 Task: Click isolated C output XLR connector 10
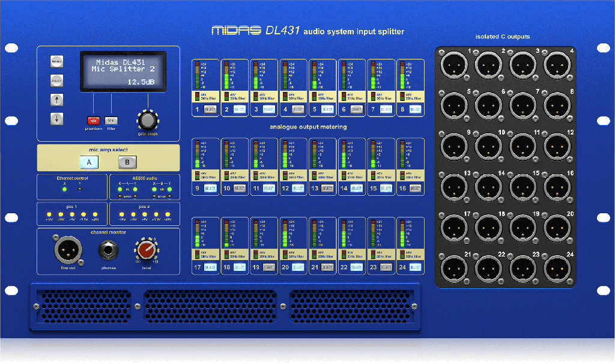point(489,147)
